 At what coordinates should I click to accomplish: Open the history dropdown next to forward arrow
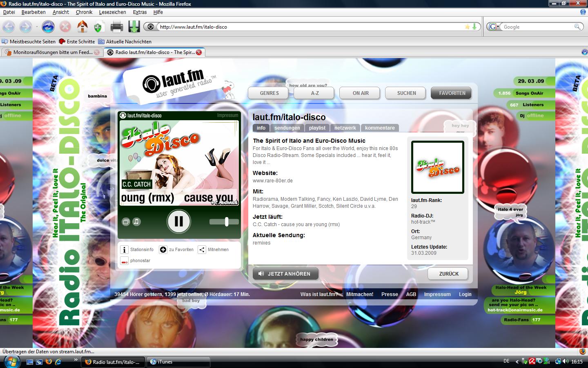point(37,27)
